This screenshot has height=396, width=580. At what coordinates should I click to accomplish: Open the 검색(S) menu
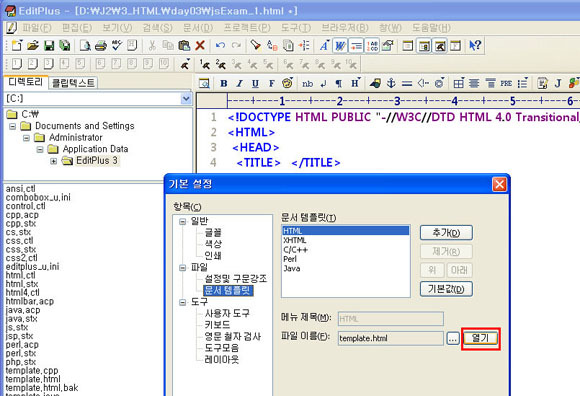[x=158, y=28]
